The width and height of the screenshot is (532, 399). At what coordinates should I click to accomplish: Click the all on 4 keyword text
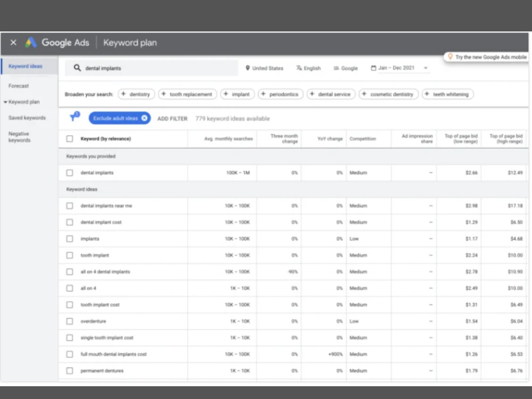point(88,288)
